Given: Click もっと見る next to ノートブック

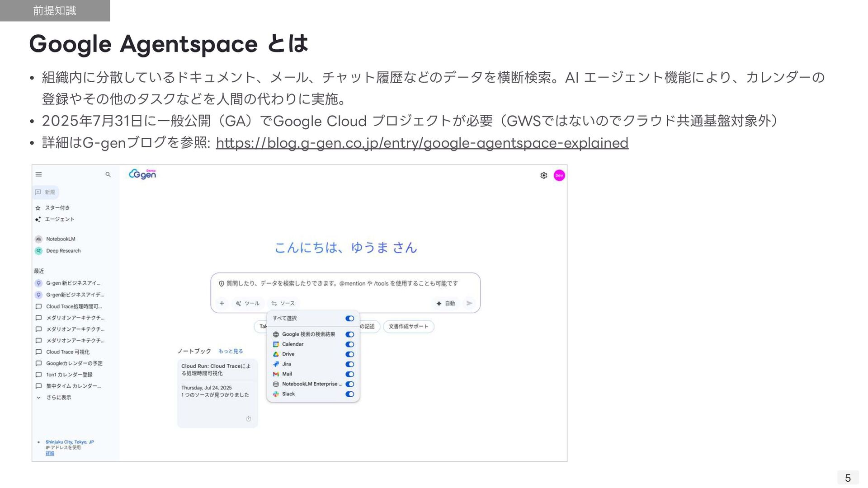Looking at the screenshot, I should coord(231,351).
